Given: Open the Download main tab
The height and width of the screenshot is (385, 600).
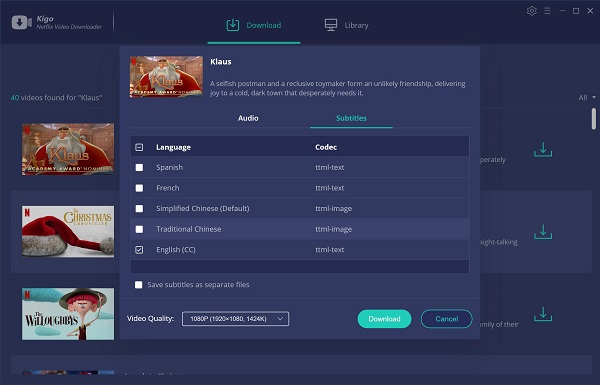Looking at the screenshot, I should click(254, 25).
